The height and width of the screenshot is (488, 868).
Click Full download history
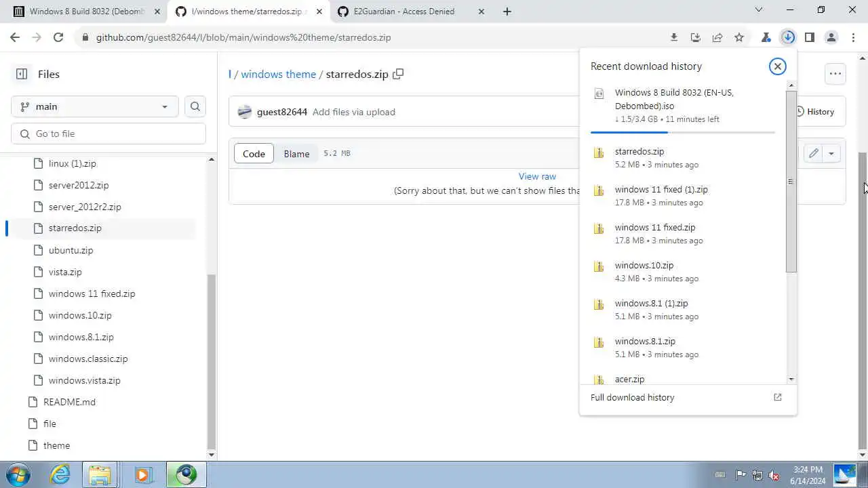point(633,397)
